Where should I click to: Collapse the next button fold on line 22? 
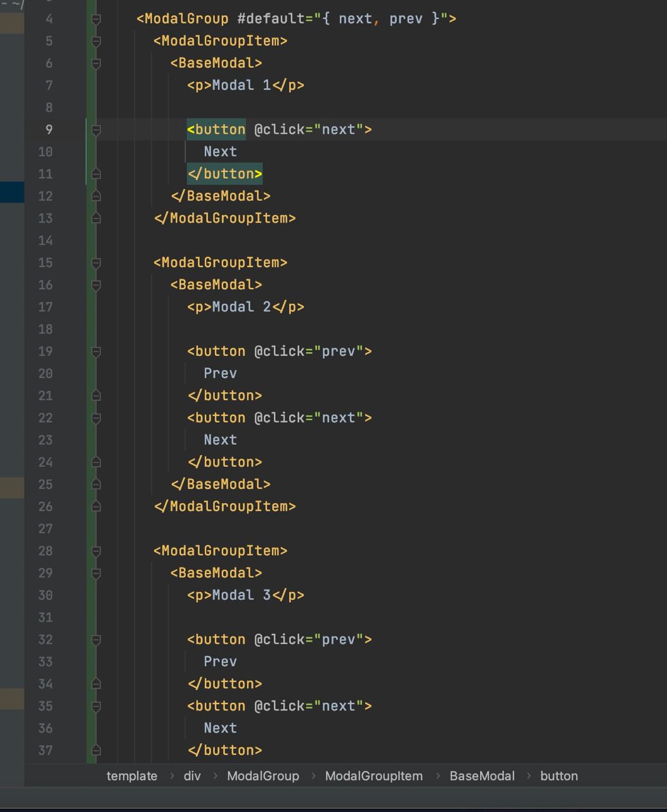(96, 419)
